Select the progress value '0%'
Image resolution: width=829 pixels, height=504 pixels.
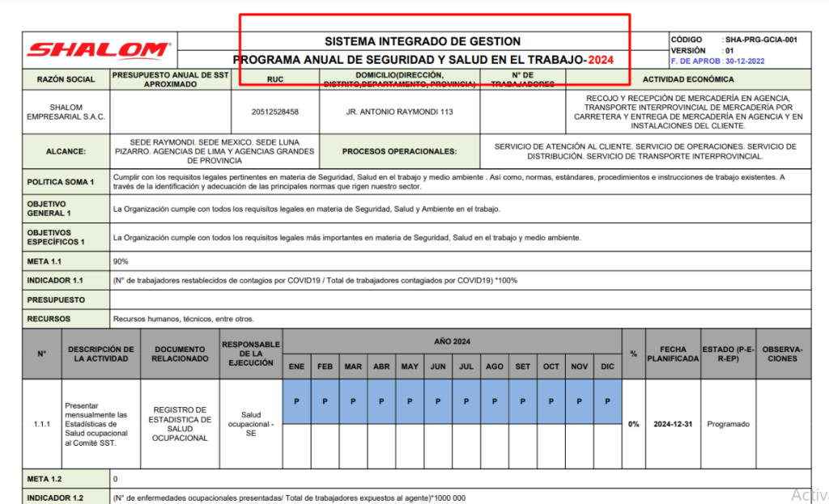[633, 424]
